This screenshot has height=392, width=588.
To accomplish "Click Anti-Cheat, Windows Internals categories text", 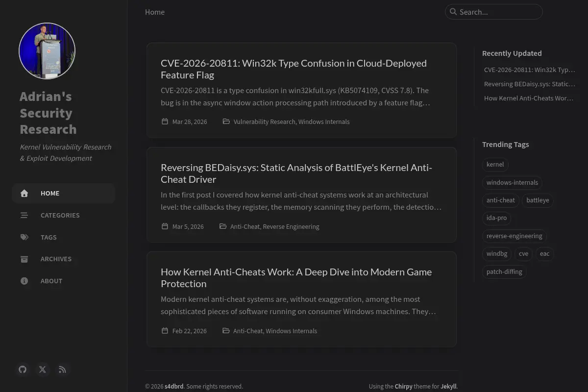I will [275, 331].
